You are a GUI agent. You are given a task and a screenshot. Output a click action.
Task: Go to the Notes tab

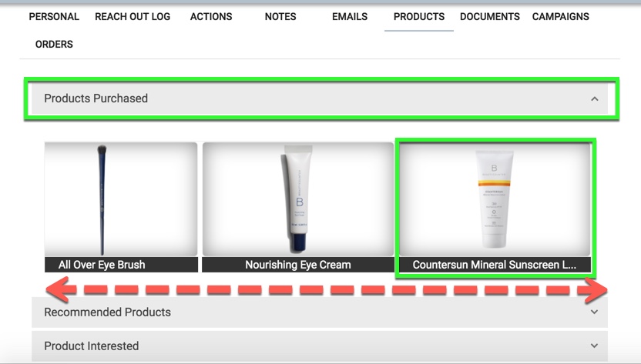[280, 17]
